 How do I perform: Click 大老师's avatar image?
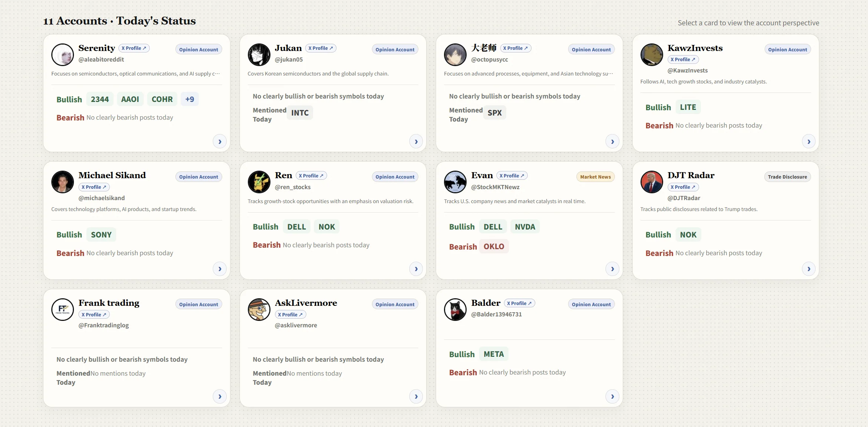tap(455, 55)
